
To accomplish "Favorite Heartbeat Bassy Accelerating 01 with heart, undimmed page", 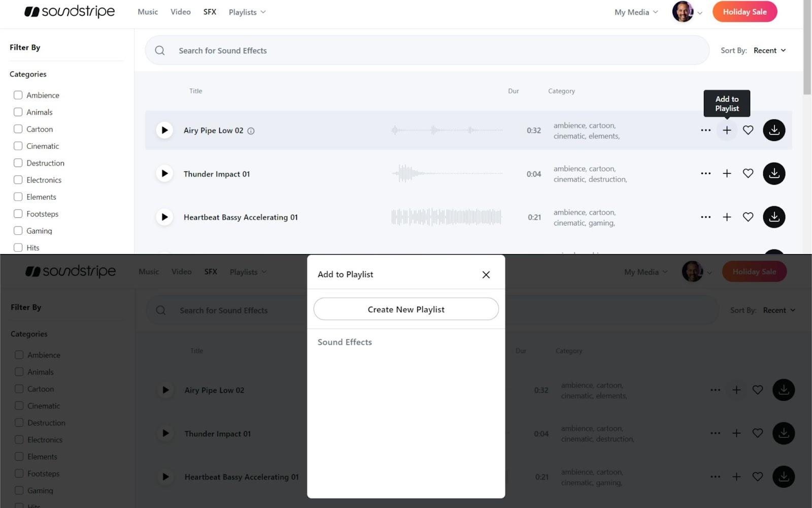I will 748,217.
